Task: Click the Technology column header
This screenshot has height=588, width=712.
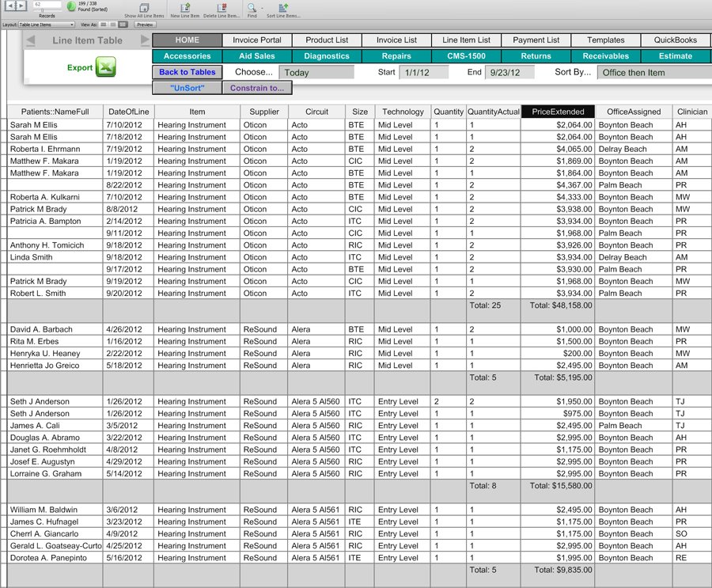Action: pos(403,112)
